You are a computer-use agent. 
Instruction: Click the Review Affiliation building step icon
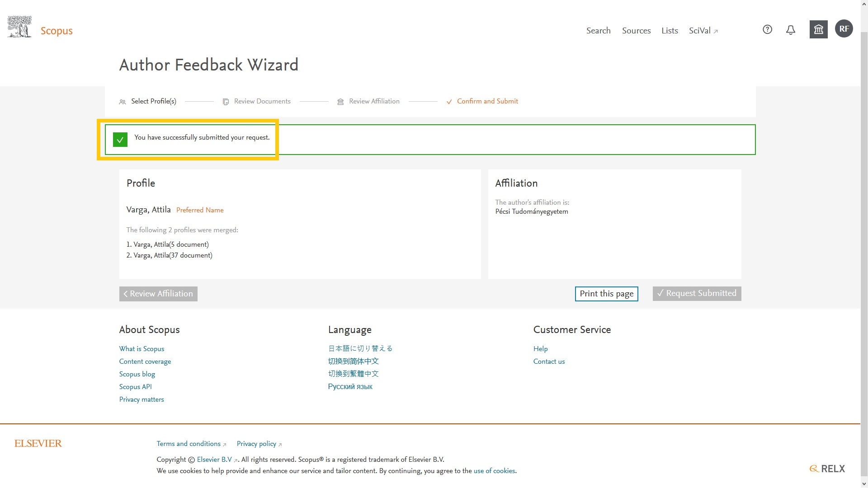[x=340, y=102]
